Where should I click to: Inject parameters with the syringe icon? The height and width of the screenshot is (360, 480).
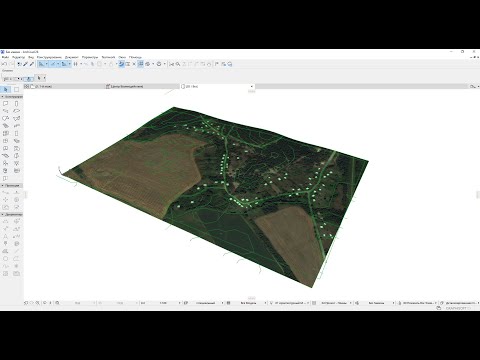[x=32, y=64]
